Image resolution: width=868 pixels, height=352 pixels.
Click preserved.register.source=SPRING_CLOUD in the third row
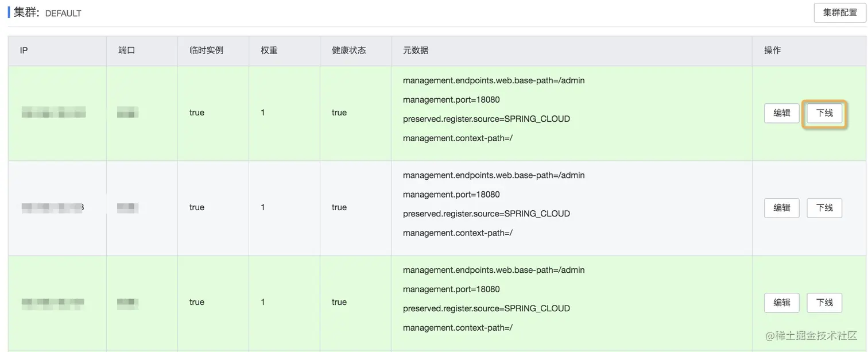pos(486,308)
